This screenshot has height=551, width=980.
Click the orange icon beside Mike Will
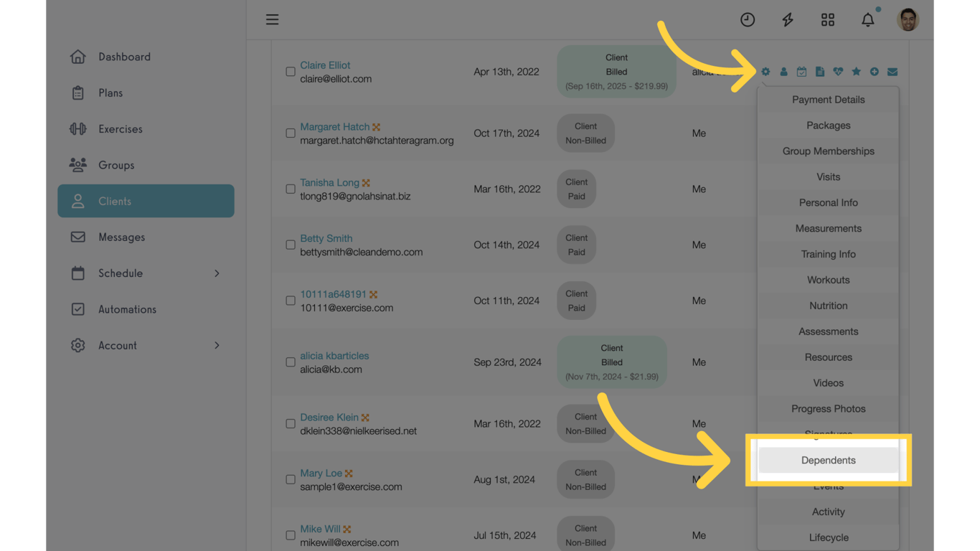pos(347,529)
